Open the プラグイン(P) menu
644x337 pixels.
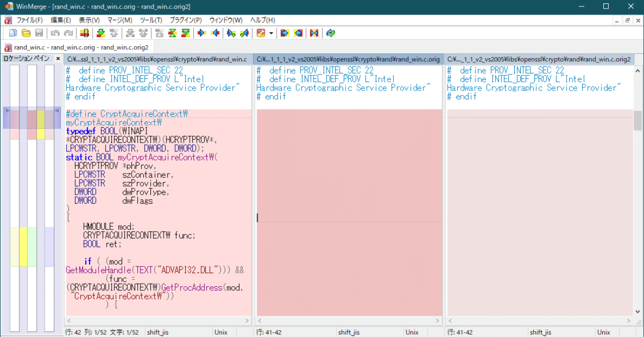click(186, 20)
